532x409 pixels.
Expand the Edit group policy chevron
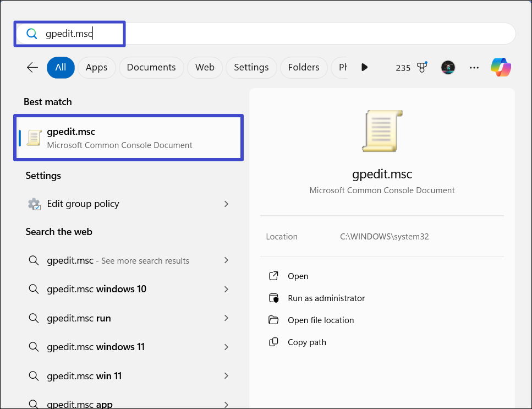pos(226,204)
